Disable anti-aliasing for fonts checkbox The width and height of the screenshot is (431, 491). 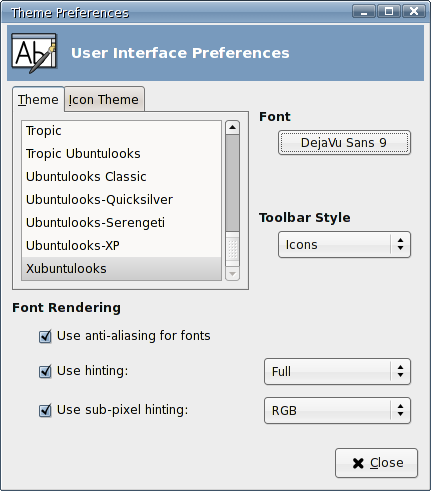[45, 336]
